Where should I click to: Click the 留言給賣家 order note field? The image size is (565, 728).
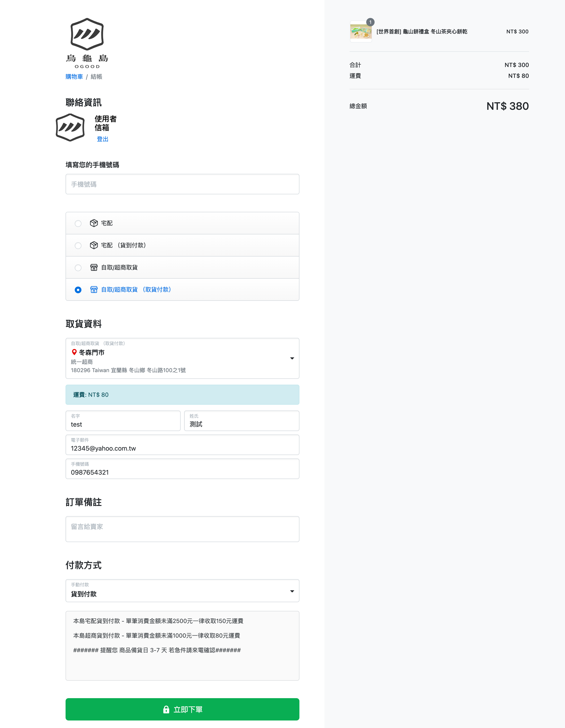point(182,529)
